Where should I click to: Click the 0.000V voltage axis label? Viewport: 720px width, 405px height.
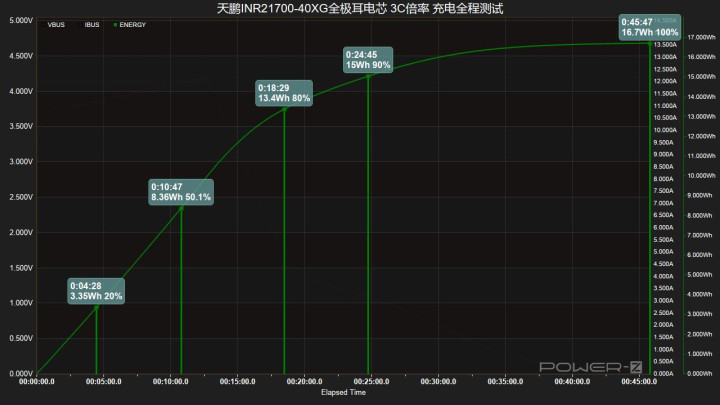pos(21,373)
